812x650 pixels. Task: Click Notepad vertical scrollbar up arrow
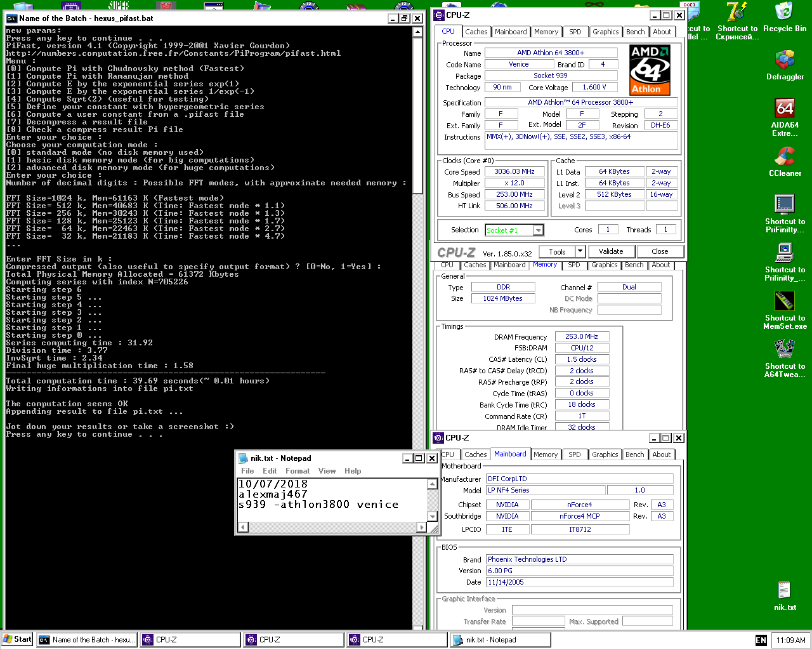pyautogui.click(x=432, y=484)
